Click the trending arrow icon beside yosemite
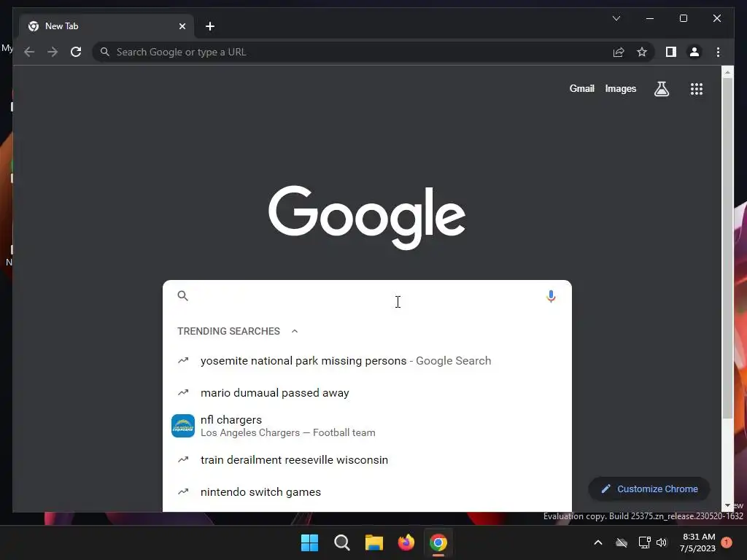 tap(183, 360)
